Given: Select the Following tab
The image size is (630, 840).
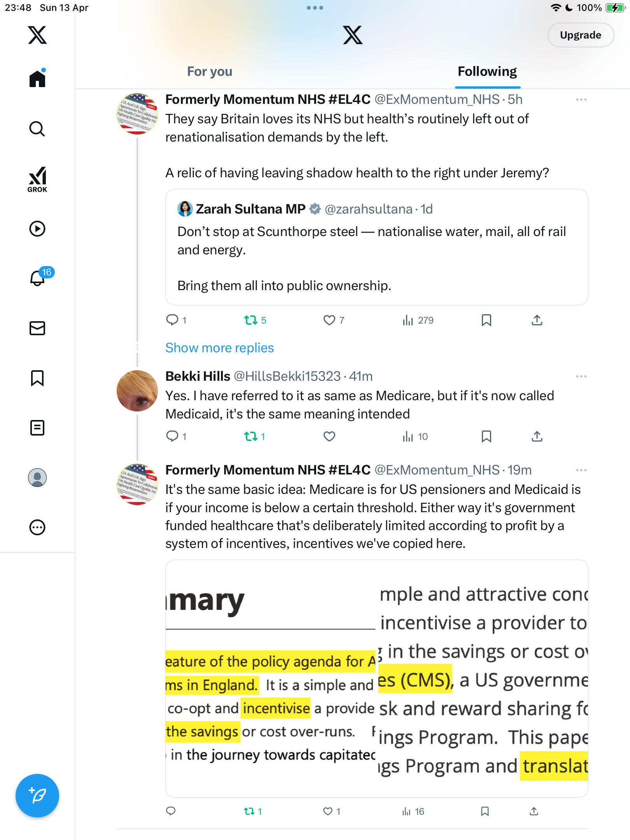Looking at the screenshot, I should [x=487, y=72].
